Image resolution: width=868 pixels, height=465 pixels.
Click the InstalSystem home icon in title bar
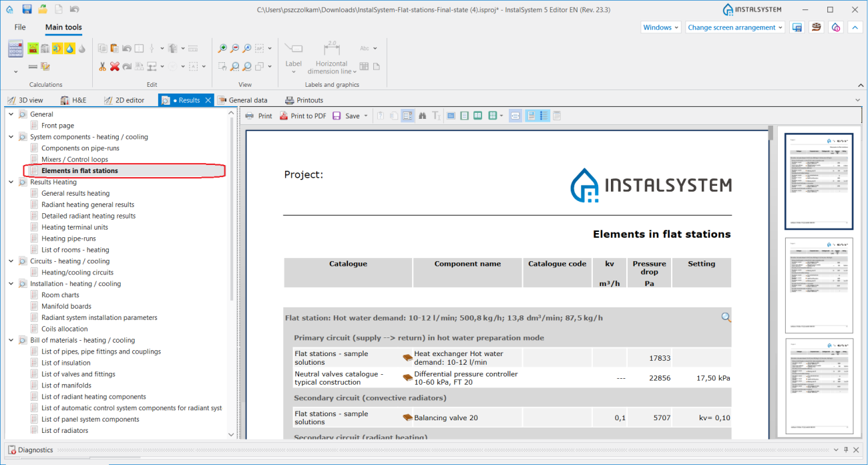click(9, 9)
